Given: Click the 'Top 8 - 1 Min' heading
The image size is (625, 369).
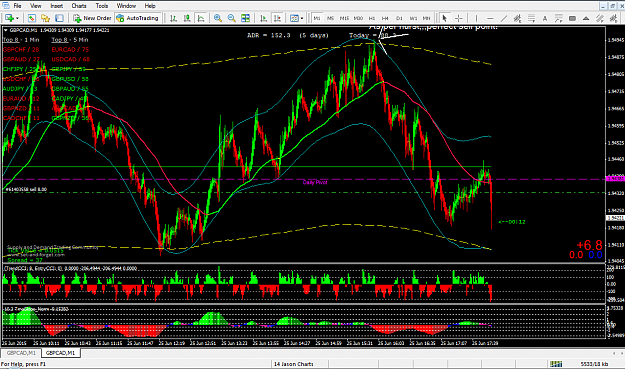Looking at the screenshot, I should click(x=21, y=40).
